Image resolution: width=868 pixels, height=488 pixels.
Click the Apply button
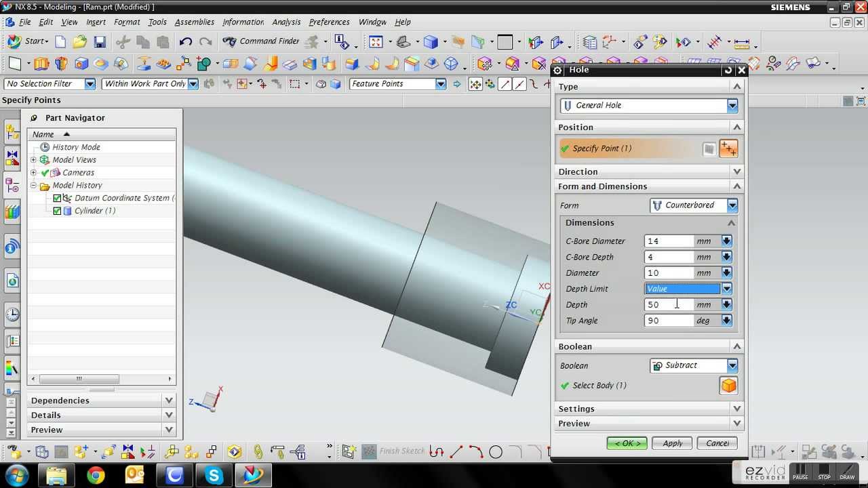673,443
